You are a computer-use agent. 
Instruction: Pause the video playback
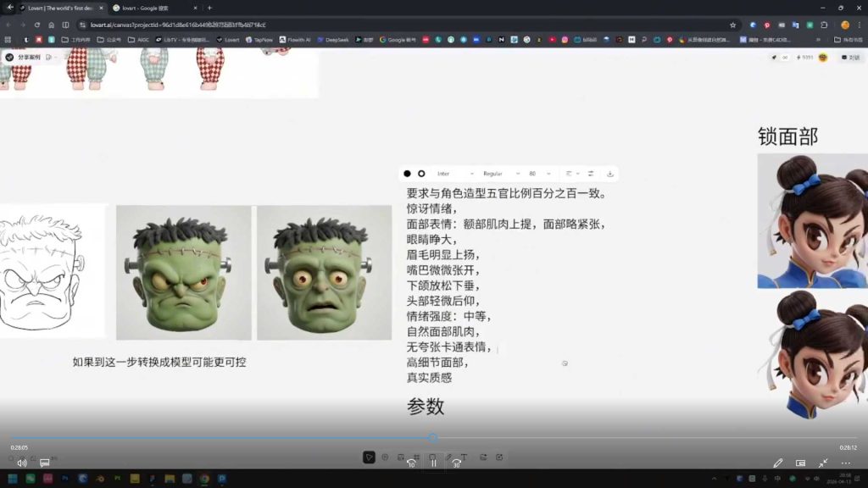tap(433, 463)
